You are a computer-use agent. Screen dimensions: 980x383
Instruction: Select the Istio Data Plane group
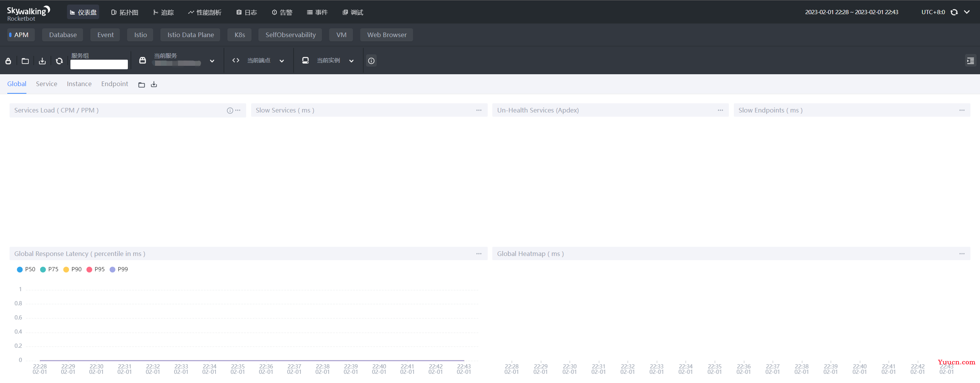tap(191, 35)
